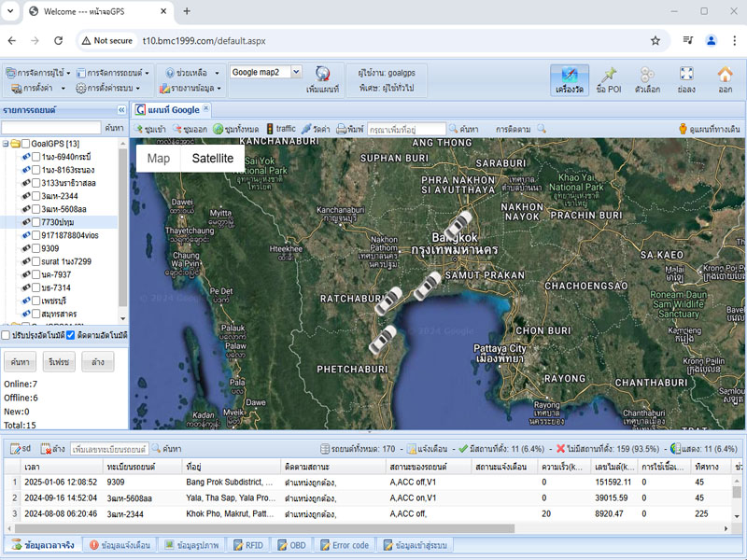Viewport: 747px width, 560px height.
Task: Select the วัดค่า measure tool
Action: tap(316, 129)
